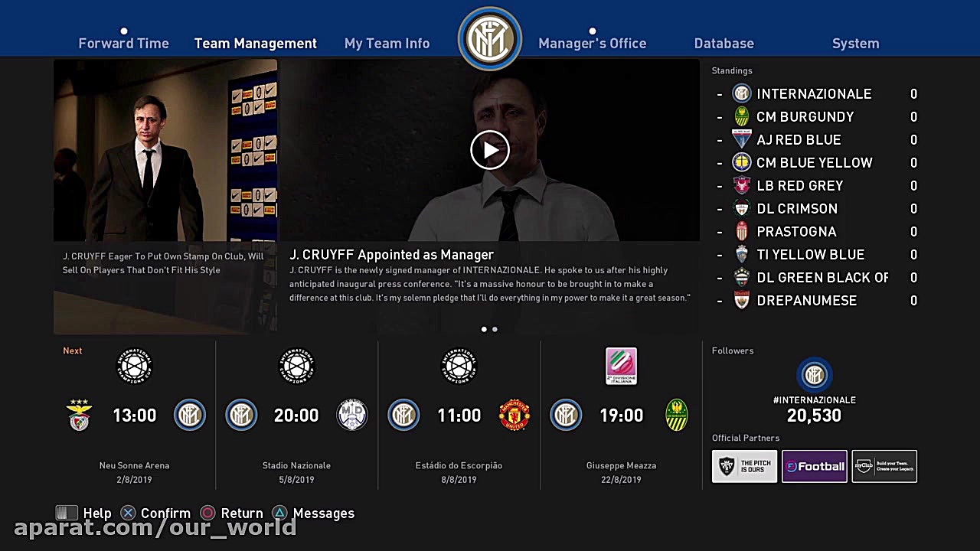This screenshot has width=980, height=551.
Task: Click TI Yellow Blue crest in standings
Action: tap(741, 255)
